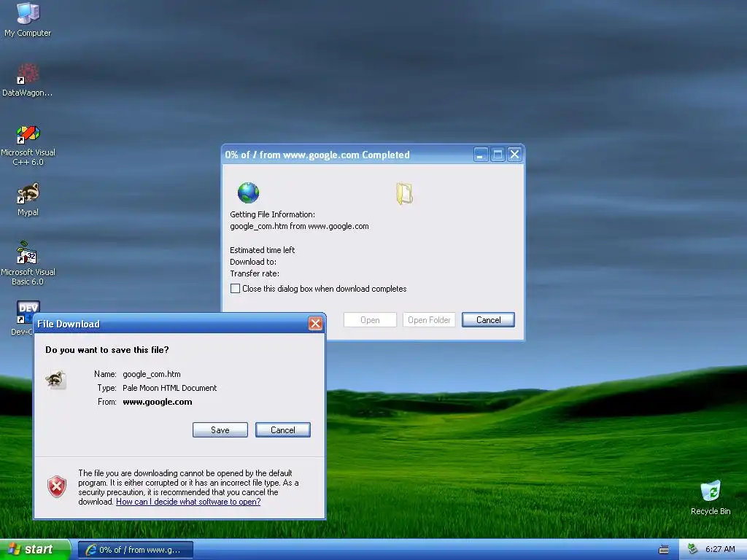Click the 'Download to:' label
This screenshot has height=560, width=747.
pyautogui.click(x=253, y=262)
